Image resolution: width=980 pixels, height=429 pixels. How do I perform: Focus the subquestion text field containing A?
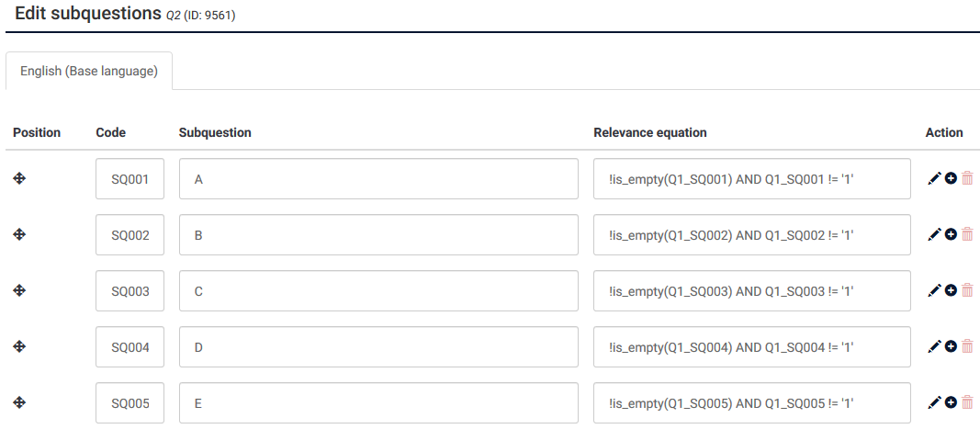click(x=378, y=179)
